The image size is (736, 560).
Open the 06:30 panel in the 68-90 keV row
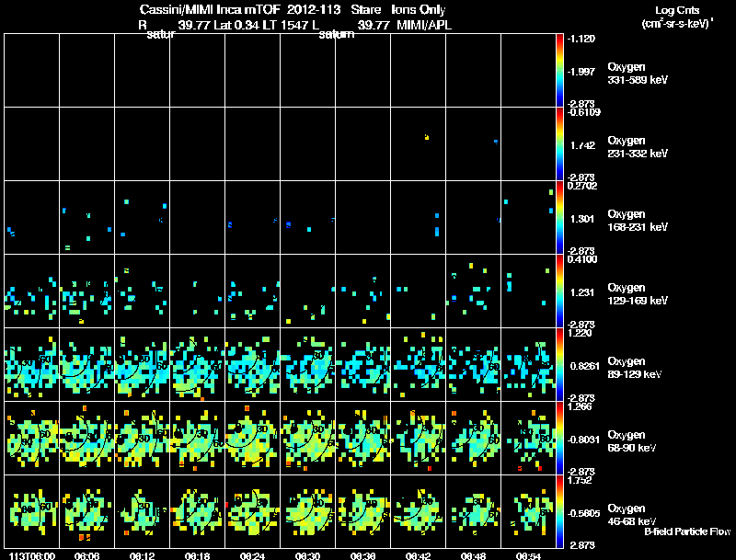coord(308,438)
